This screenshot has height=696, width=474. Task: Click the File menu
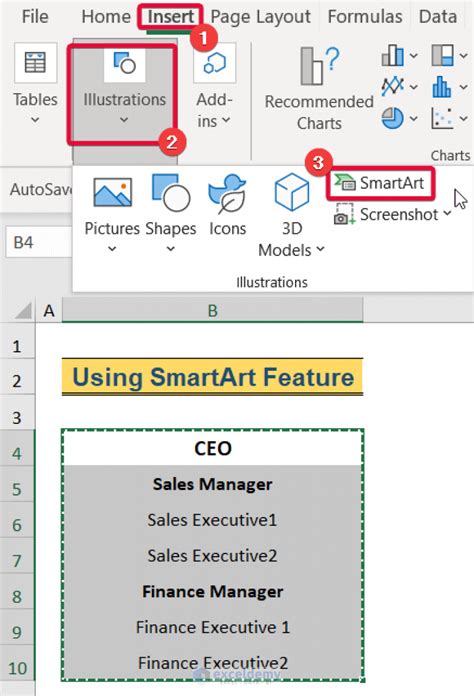(35, 17)
